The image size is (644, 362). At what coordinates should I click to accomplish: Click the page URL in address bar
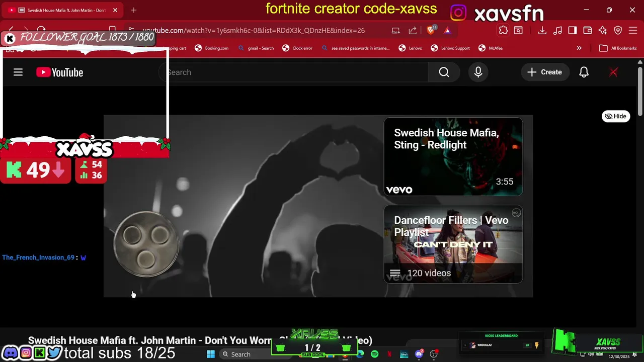click(x=254, y=30)
